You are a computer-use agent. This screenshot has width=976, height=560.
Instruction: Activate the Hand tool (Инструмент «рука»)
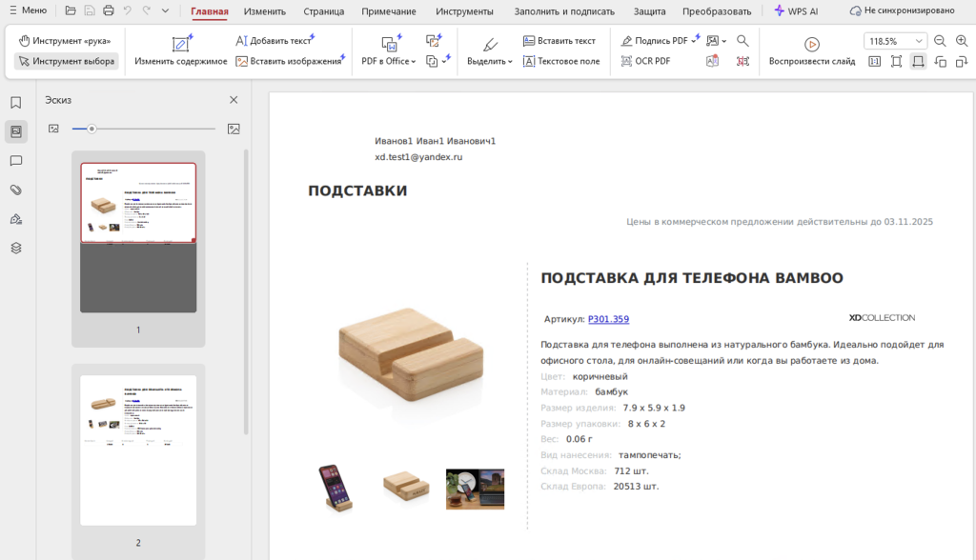pos(66,41)
